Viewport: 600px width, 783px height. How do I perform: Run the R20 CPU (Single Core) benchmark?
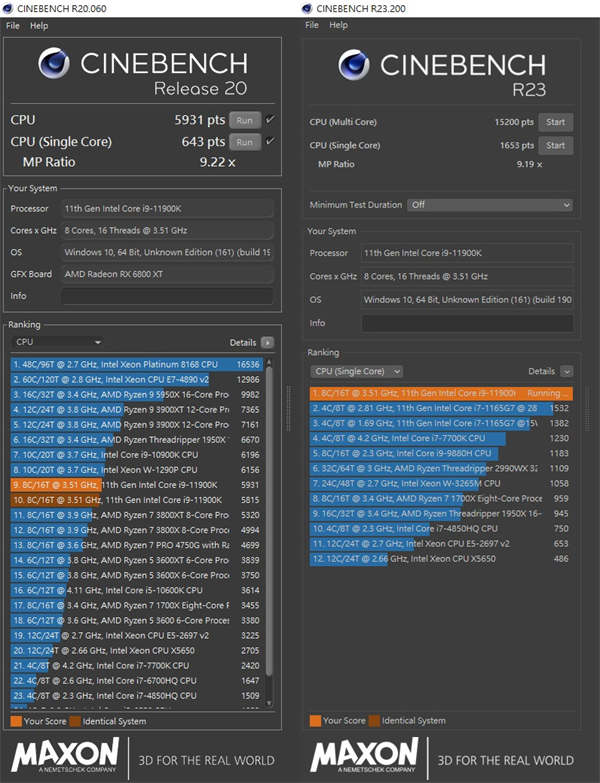tap(245, 142)
